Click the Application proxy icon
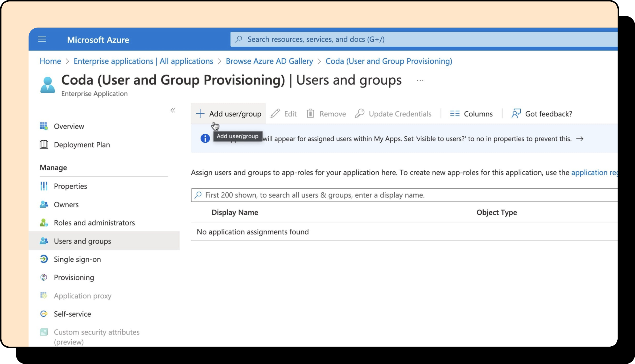 click(44, 296)
